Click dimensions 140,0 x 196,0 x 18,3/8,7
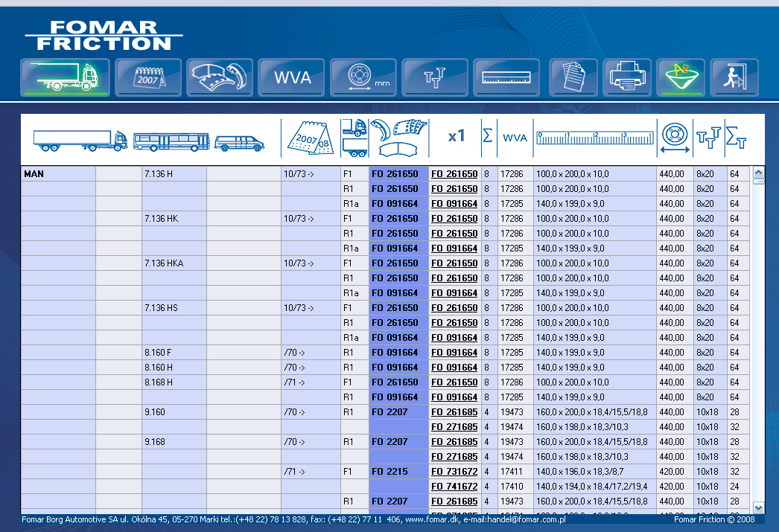 595,472
